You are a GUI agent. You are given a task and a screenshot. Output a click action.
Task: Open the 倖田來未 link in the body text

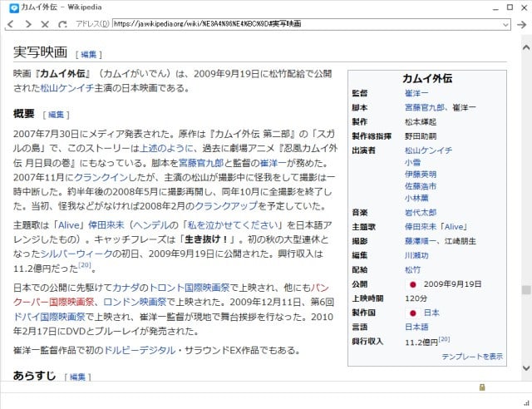point(106,225)
